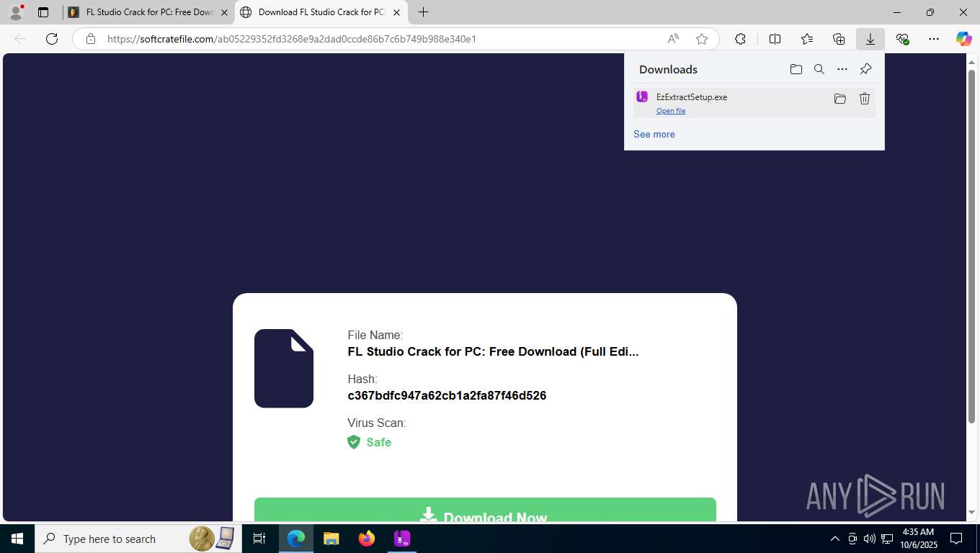Delete the EzExtractSetup.exe download

point(865,99)
